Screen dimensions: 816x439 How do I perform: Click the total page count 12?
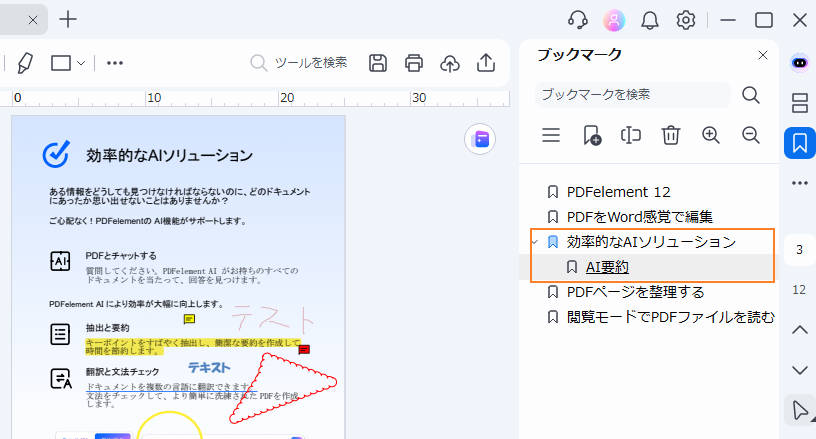799,290
